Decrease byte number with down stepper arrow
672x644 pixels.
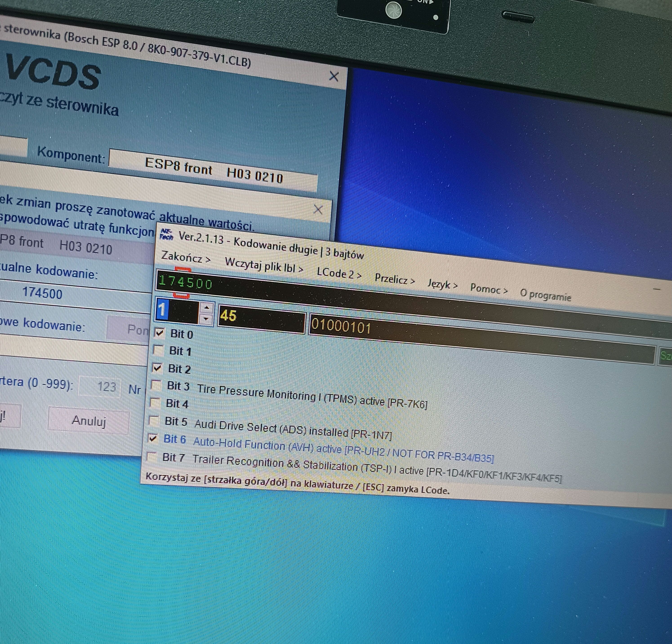pyautogui.click(x=206, y=319)
